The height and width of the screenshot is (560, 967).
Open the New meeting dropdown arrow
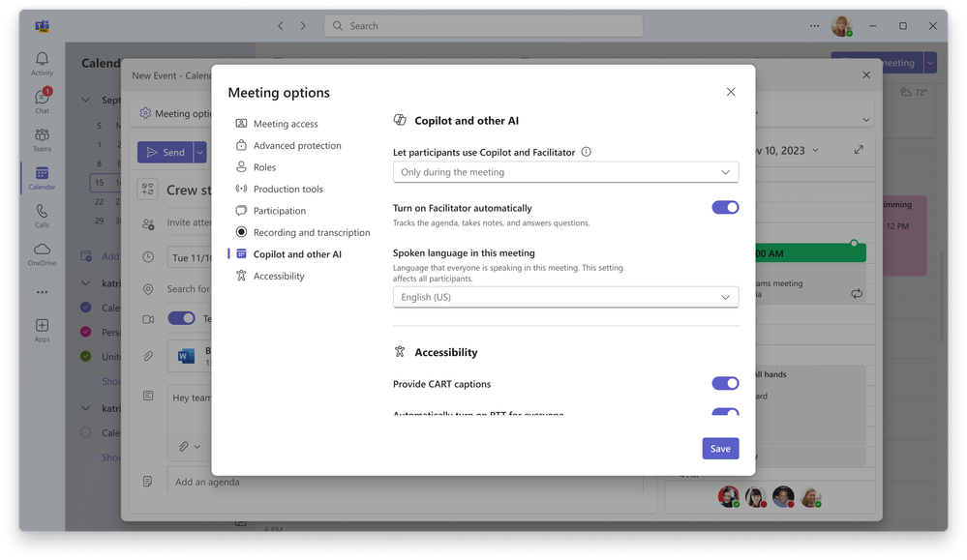(930, 62)
